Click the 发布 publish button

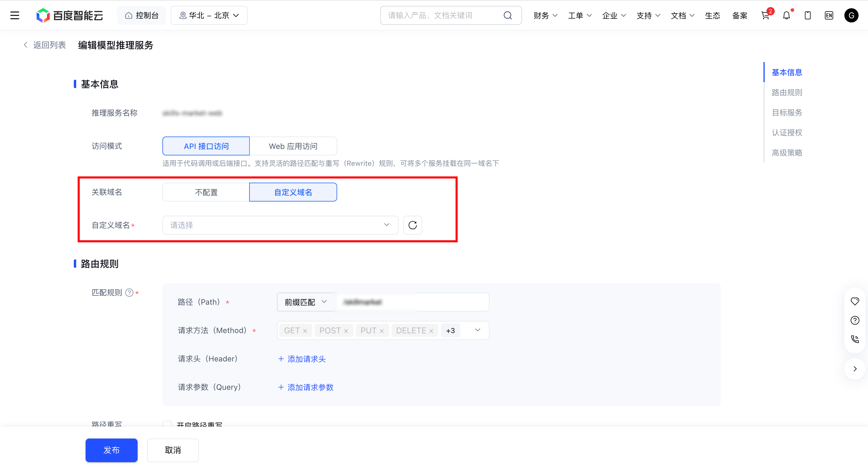pos(111,450)
